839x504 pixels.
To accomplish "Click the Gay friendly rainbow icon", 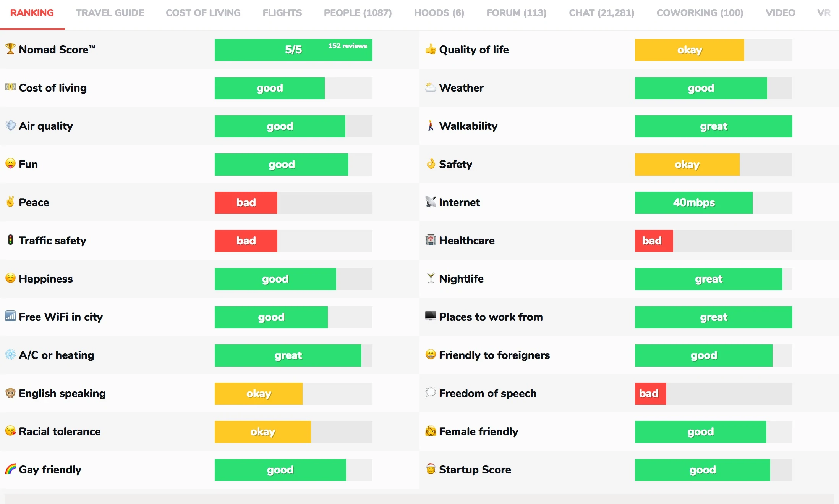I will 10,469.
